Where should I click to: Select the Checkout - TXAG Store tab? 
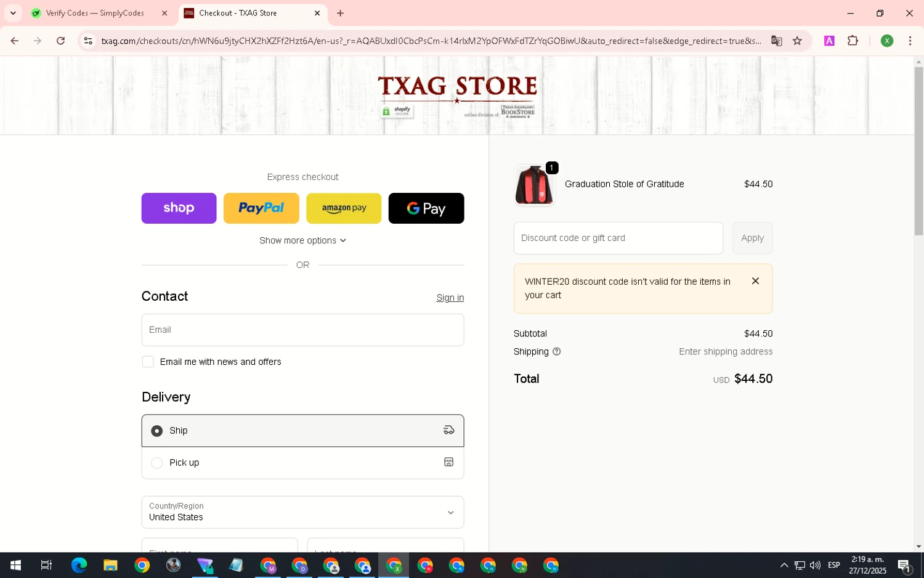[x=252, y=13]
